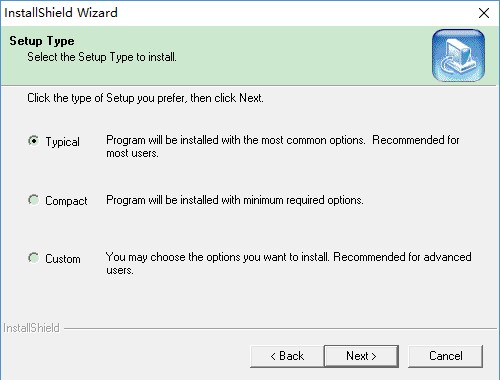Proceed with the Next button

click(361, 356)
